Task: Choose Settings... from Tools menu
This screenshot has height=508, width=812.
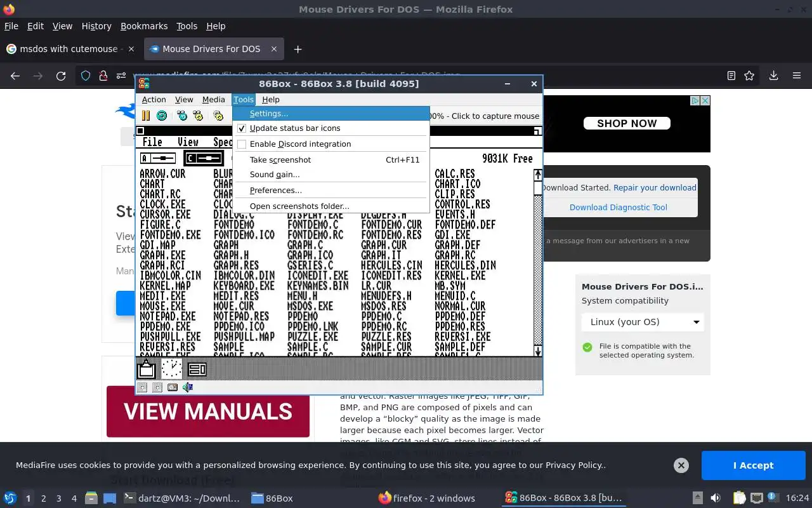Action: [331, 114]
